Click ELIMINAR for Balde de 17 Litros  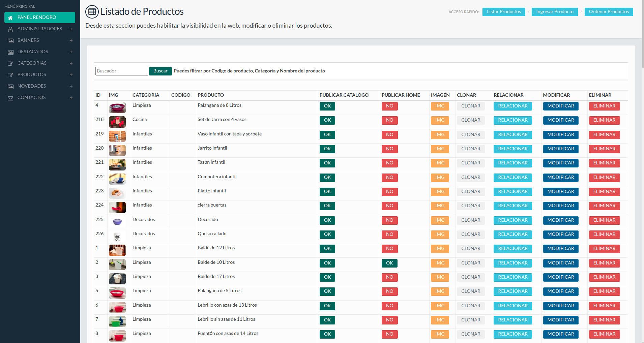pos(604,277)
